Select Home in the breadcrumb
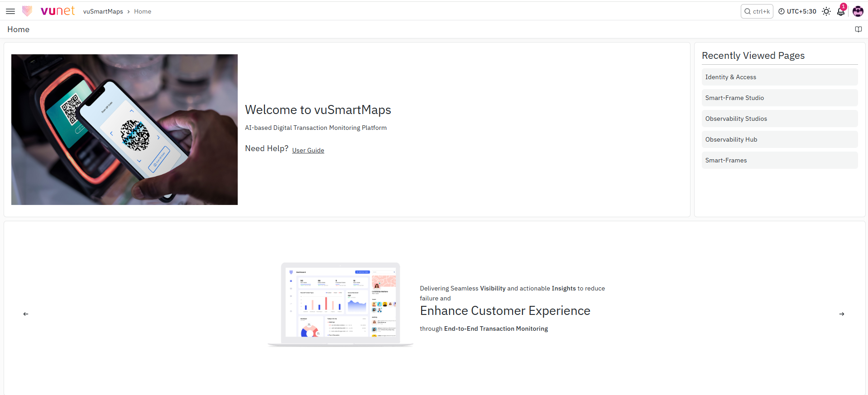 coord(143,11)
